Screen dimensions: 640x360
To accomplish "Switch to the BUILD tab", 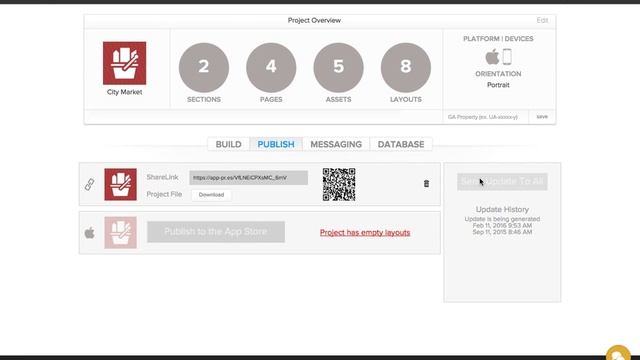I will click(229, 144).
